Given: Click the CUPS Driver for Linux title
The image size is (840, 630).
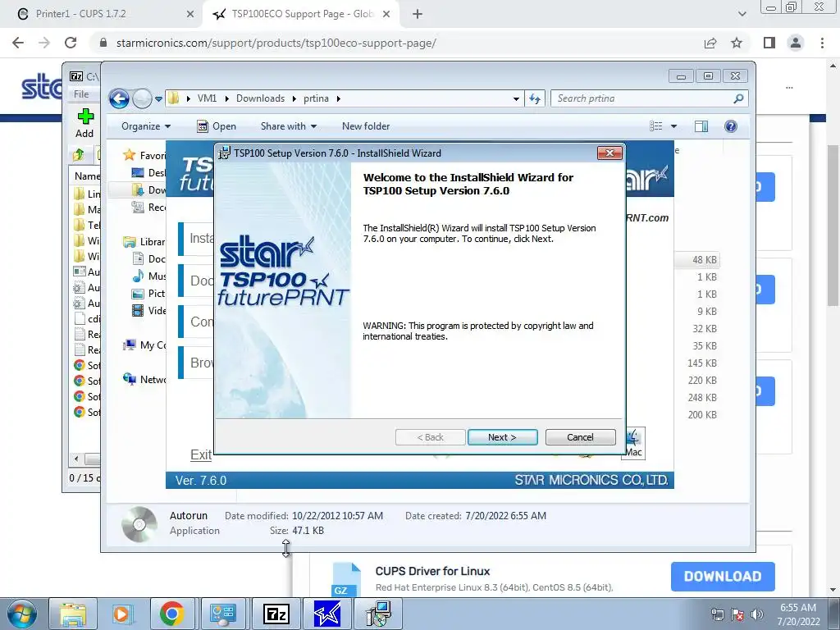Looking at the screenshot, I should pyautogui.click(x=432, y=571).
